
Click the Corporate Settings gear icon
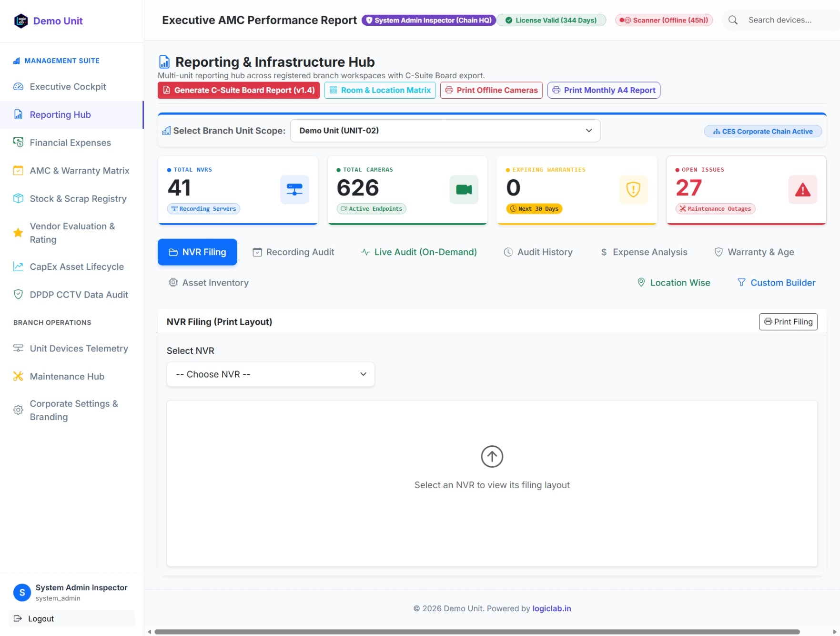coord(18,410)
